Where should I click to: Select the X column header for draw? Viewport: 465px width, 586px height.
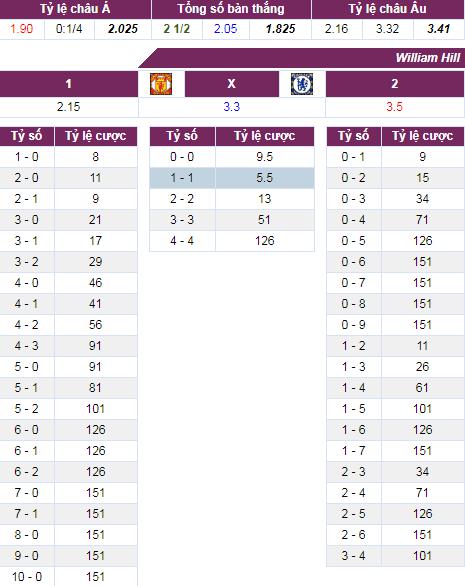pos(232,84)
